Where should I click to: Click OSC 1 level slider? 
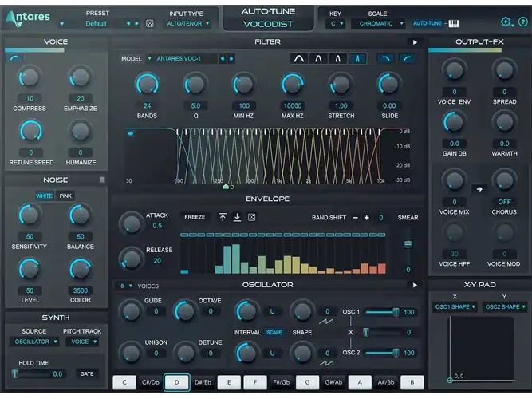382,312
